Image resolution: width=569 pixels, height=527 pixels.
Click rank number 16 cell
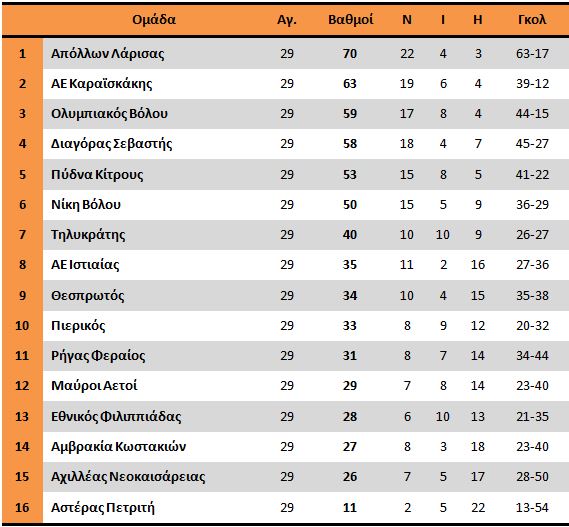click(22, 507)
